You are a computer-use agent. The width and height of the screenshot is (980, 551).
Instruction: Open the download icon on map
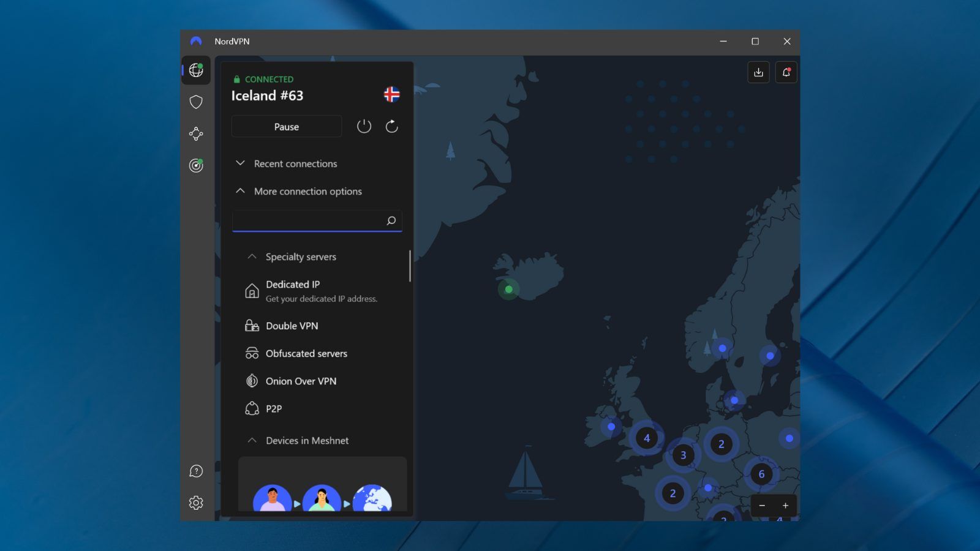(x=758, y=72)
